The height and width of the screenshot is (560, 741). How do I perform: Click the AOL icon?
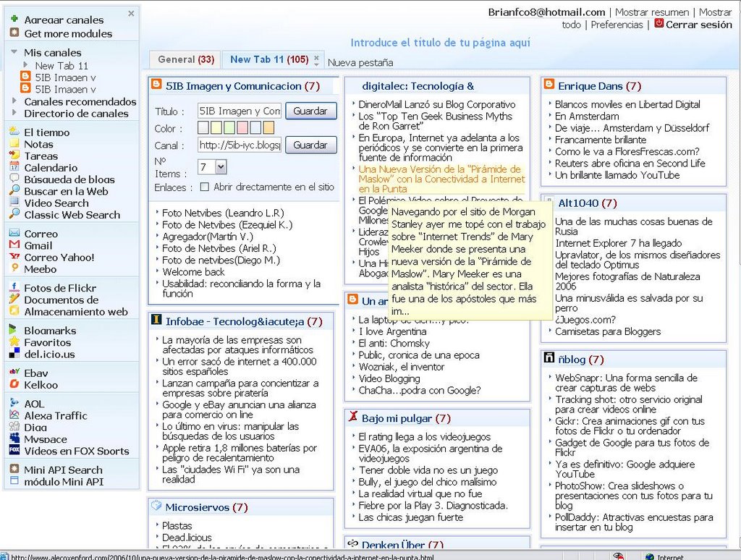(14, 402)
